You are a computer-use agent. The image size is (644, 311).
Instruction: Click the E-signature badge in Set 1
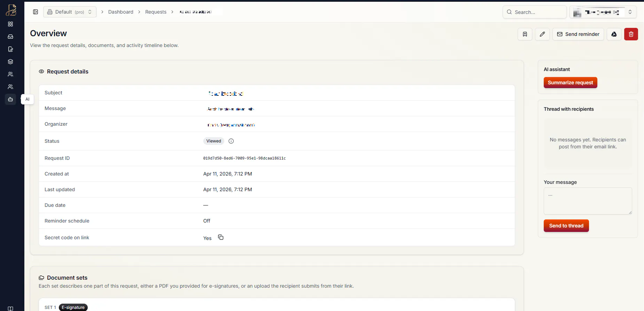(x=73, y=308)
